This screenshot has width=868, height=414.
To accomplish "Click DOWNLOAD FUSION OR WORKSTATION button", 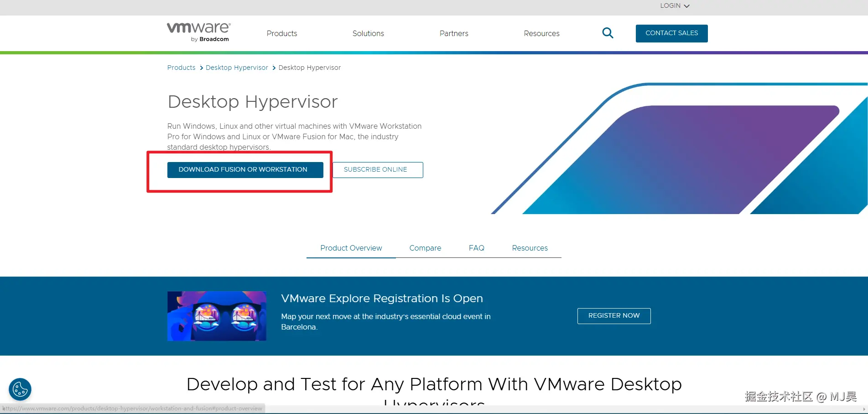I will tap(245, 170).
